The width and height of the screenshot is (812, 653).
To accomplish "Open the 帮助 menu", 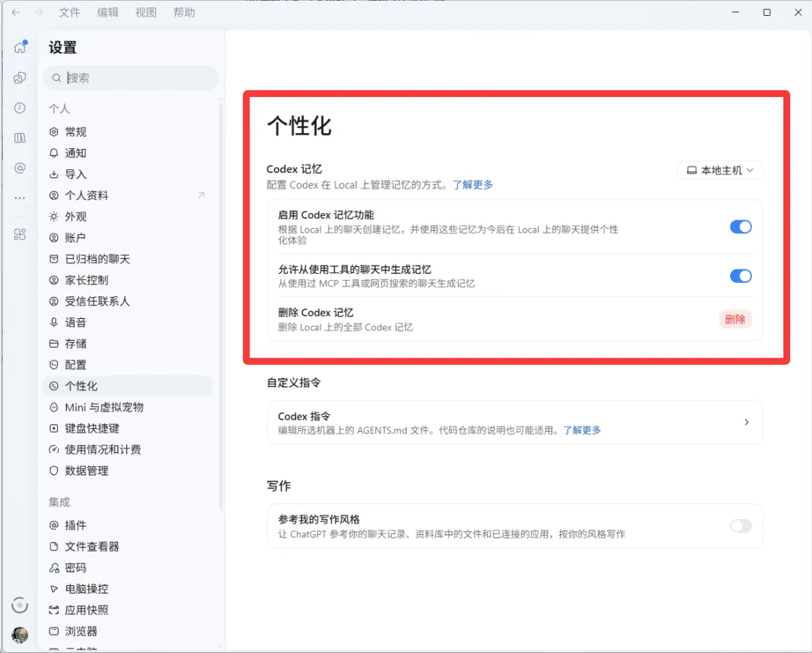I will coord(184,13).
